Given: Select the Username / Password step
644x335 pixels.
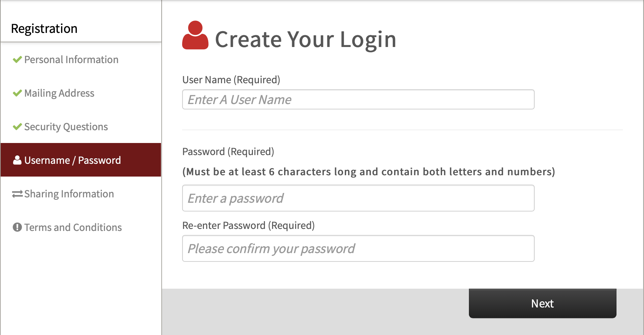Looking at the screenshot, I should 72,160.
